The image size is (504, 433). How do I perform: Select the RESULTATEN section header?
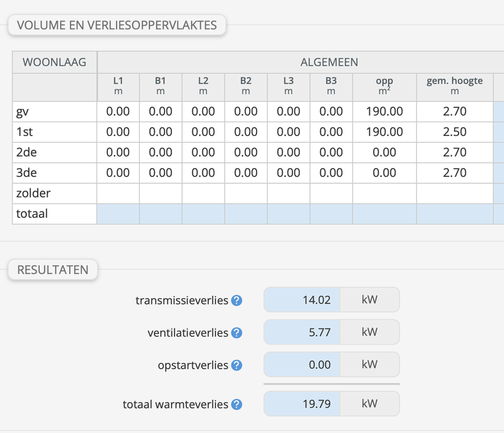54,269
